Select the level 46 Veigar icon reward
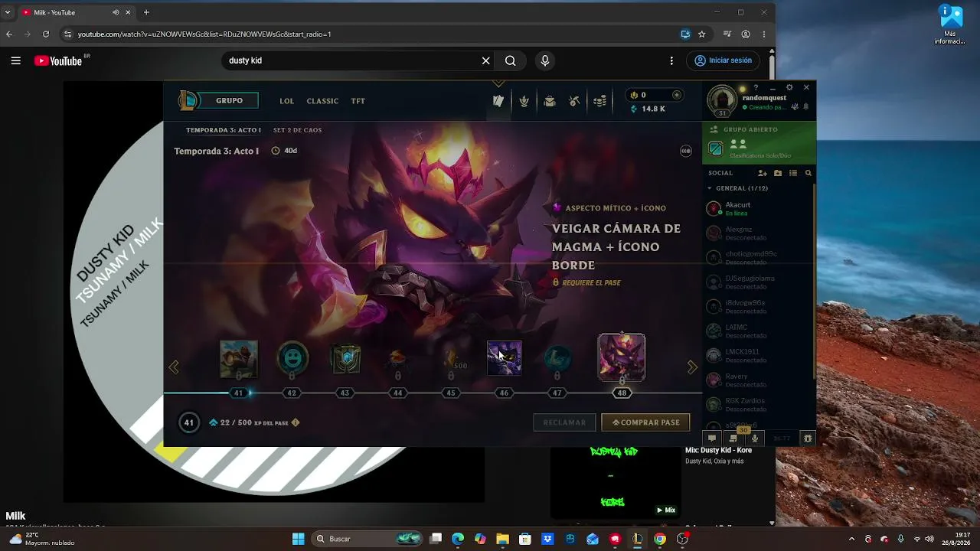 [x=505, y=358]
